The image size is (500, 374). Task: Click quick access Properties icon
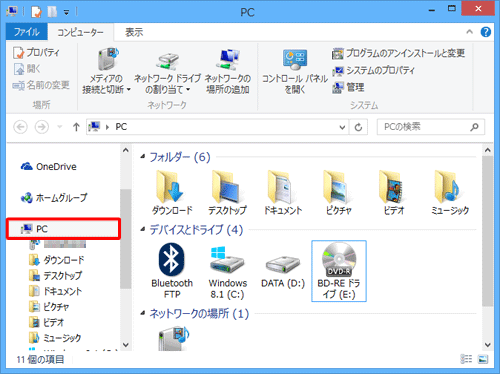(x=36, y=12)
